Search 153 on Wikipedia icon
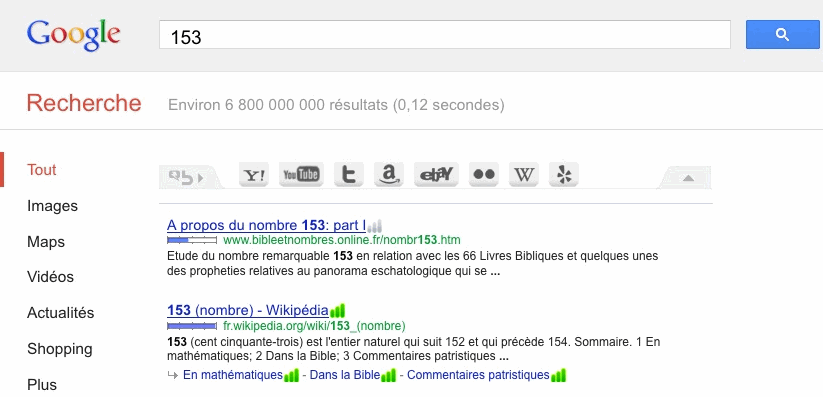Viewport: 823px width, 397px height. point(524,174)
